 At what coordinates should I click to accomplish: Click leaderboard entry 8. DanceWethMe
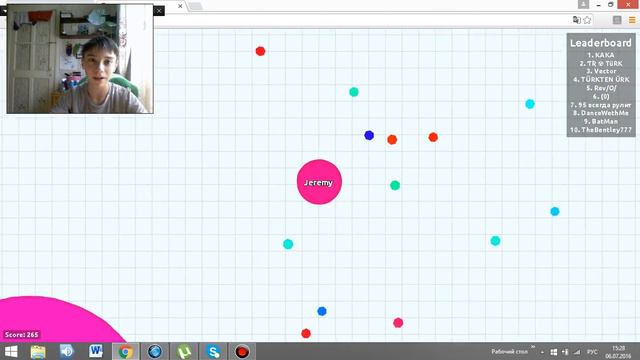(600, 113)
